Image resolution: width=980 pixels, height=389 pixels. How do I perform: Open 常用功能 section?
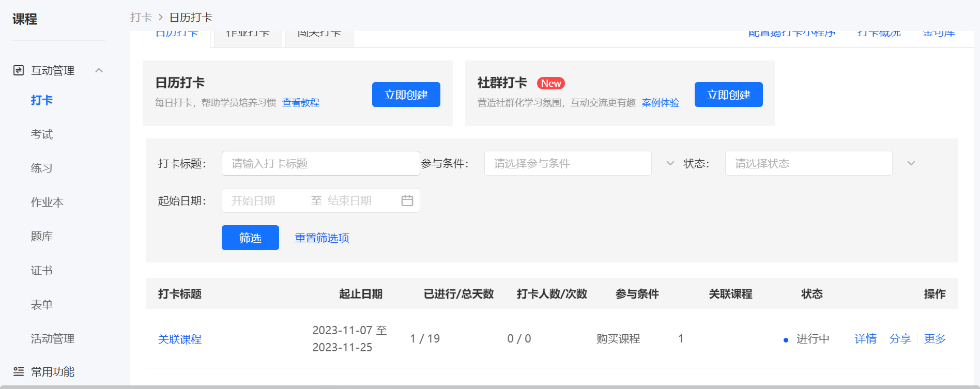[53, 371]
